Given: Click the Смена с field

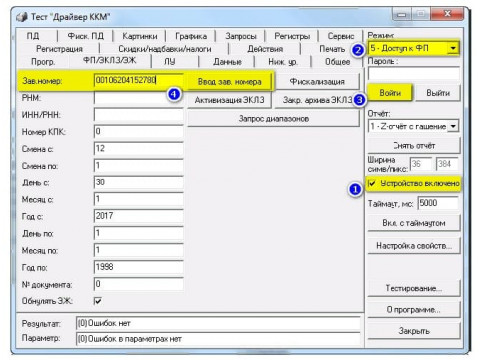Looking at the screenshot, I should (x=139, y=149).
